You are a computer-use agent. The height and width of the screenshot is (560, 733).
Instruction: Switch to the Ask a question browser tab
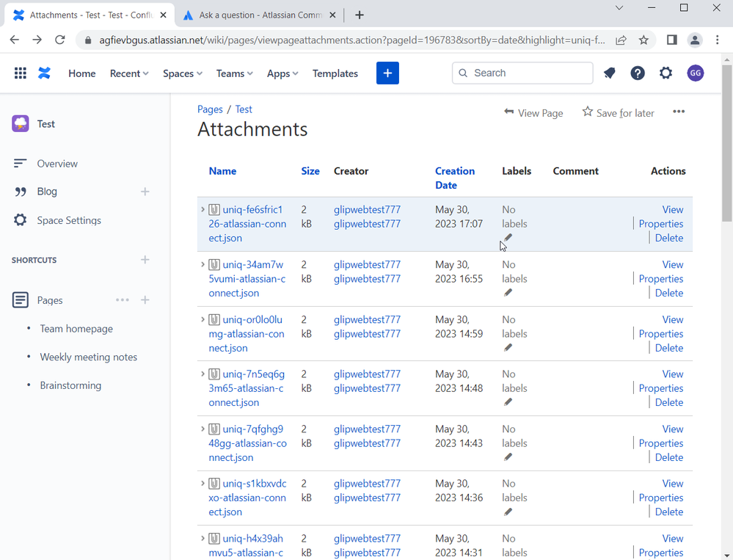260,15
